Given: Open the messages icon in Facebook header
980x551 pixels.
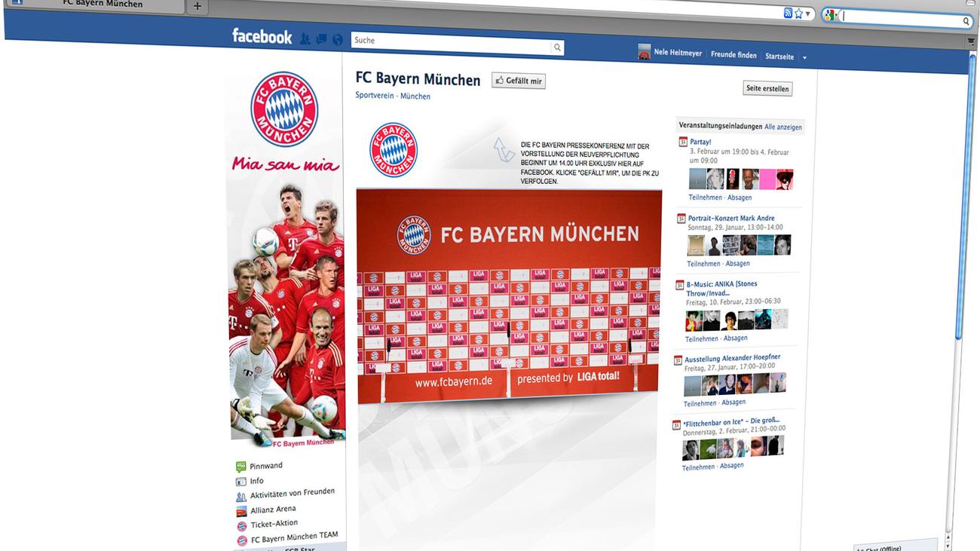Looking at the screenshot, I should click(321, 39).
